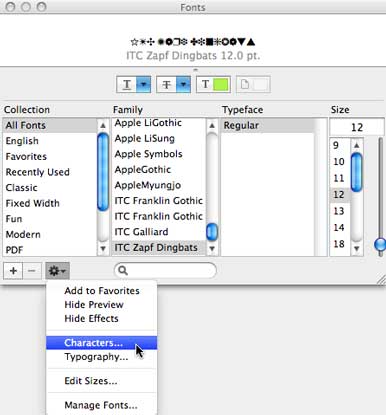Open Characters... from the menu
The width and height of the screenshot is (386, 415).
point(102,343)
